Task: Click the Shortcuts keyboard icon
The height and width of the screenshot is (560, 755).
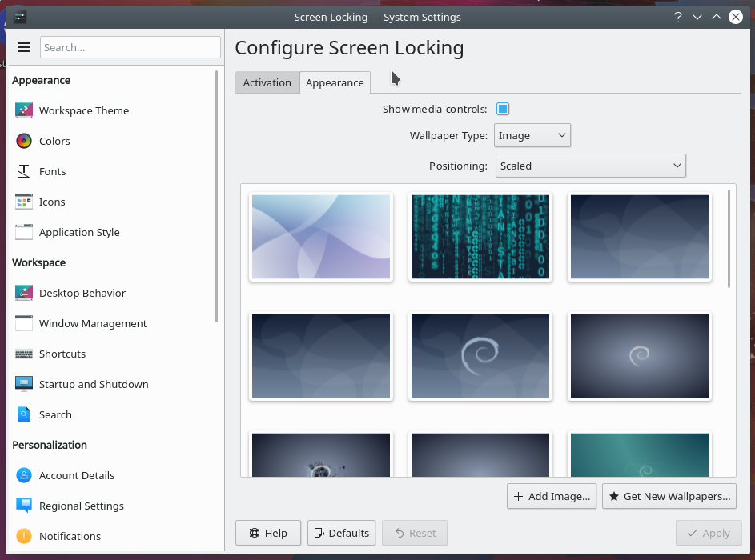Action: 24,354
